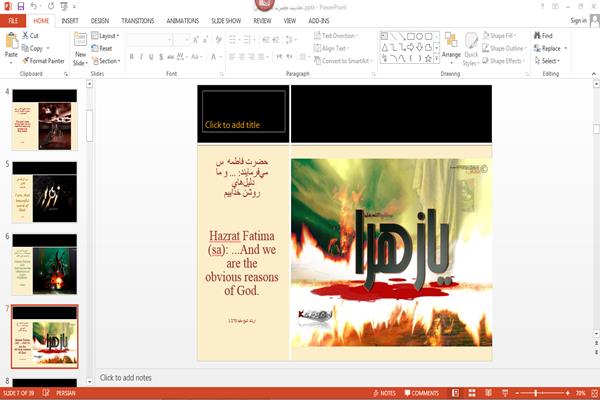The width and height of the screenshot is (600, 400).
Task: Click Convert to SmartArt
Action: [x=342, y=61]
